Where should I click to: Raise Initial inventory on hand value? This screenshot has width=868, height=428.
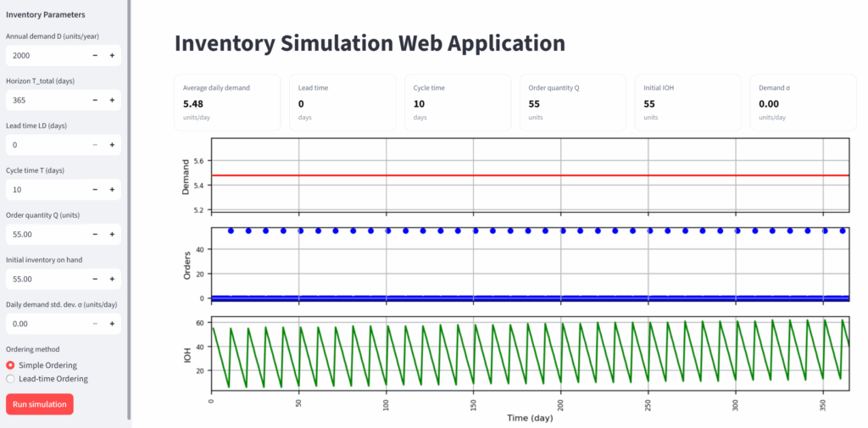pyautogui.click(x=112, y=279)
